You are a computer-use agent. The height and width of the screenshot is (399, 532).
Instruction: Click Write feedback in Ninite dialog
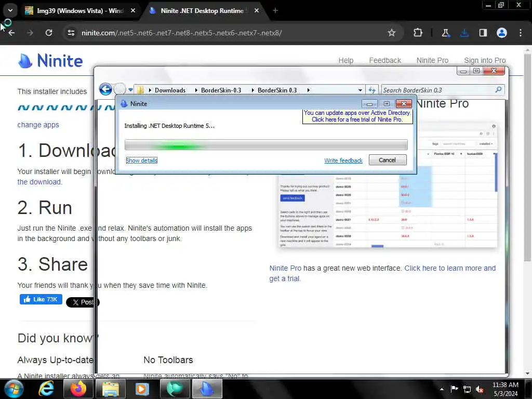[x=343, y=161]
